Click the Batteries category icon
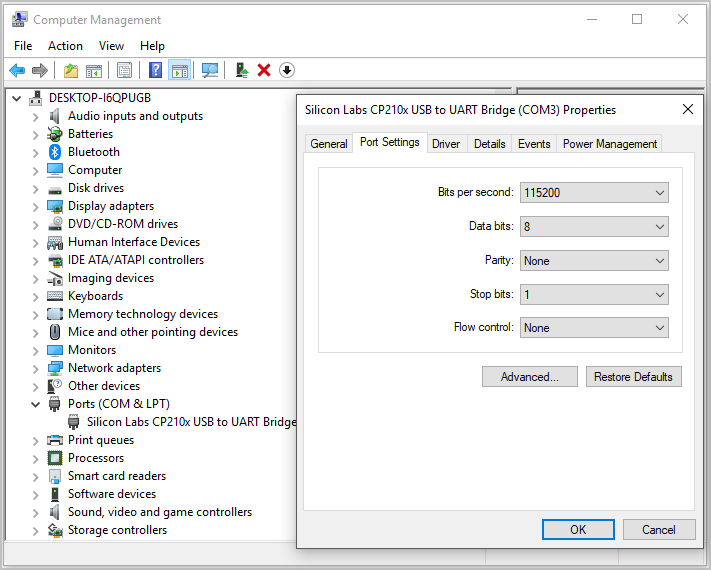Screen dimensions: 711x570 (x=54, y=134)
